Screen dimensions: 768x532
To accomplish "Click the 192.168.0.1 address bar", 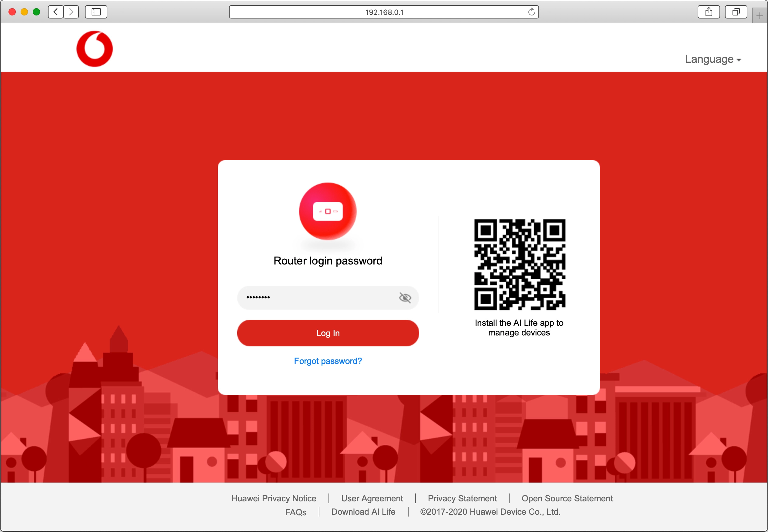I will pos(383,12).
